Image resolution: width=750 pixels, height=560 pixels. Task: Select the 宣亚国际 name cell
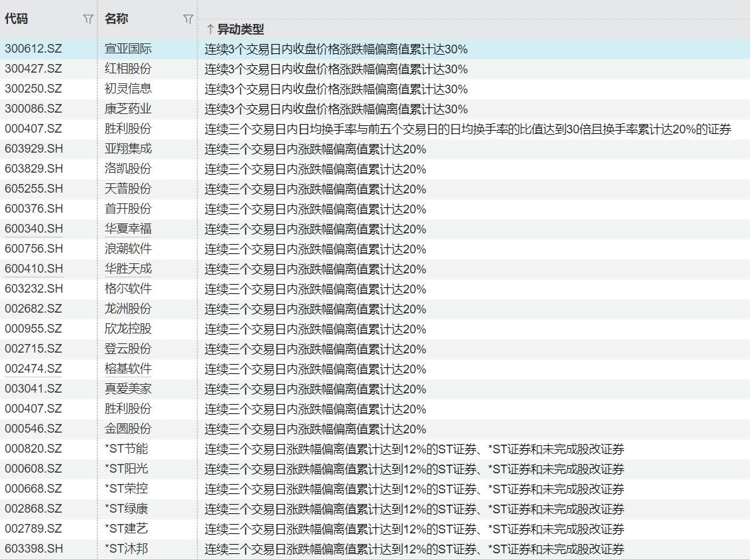[x=128, y=49]
